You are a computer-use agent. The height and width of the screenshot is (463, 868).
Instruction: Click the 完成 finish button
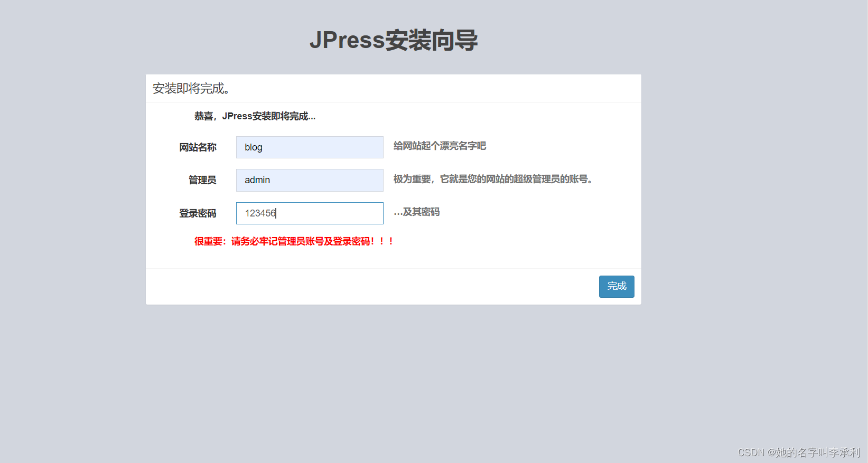(x=617, y=287)
